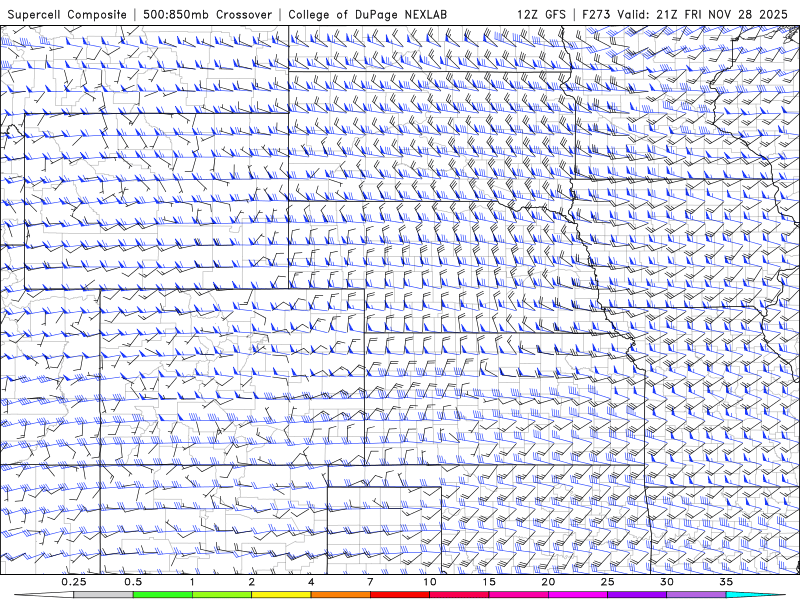Click the legend value 1
Image resolution: width=800 pixels, height=600 pixels.
click(192, 582)
